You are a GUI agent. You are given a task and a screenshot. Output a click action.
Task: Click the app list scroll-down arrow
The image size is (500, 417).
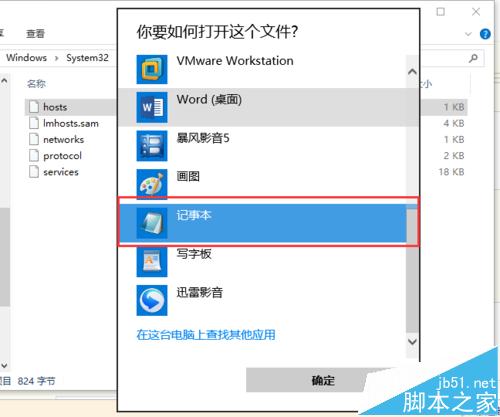coord(412,342)
